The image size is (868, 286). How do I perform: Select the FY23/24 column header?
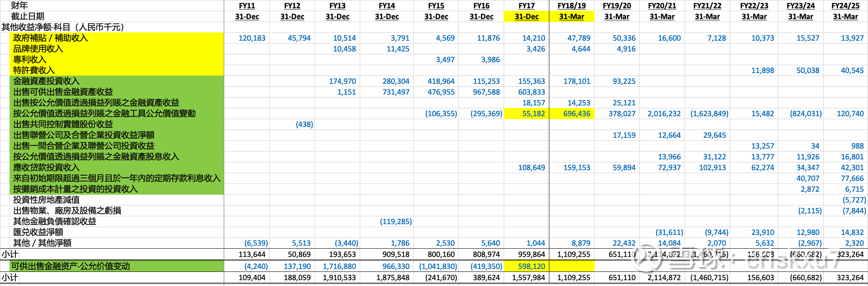point(801,6)
